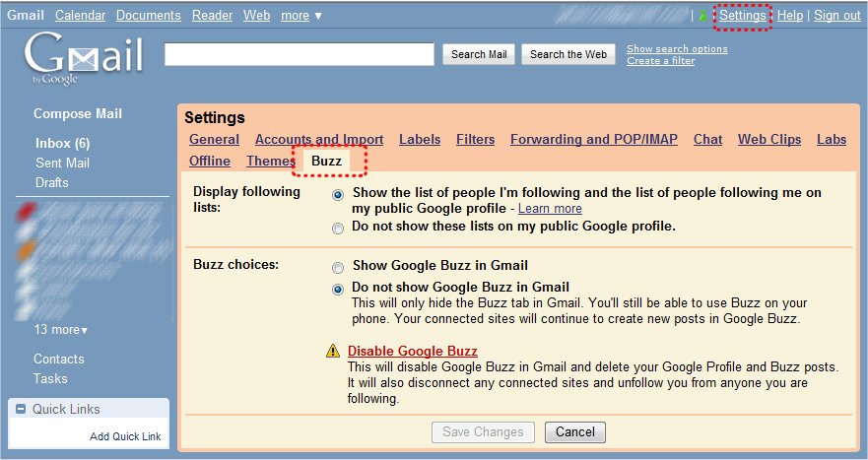Click the yellow warning icon beside Disable Google Buzz
868x460 pixels.
[x=333, y=351]
